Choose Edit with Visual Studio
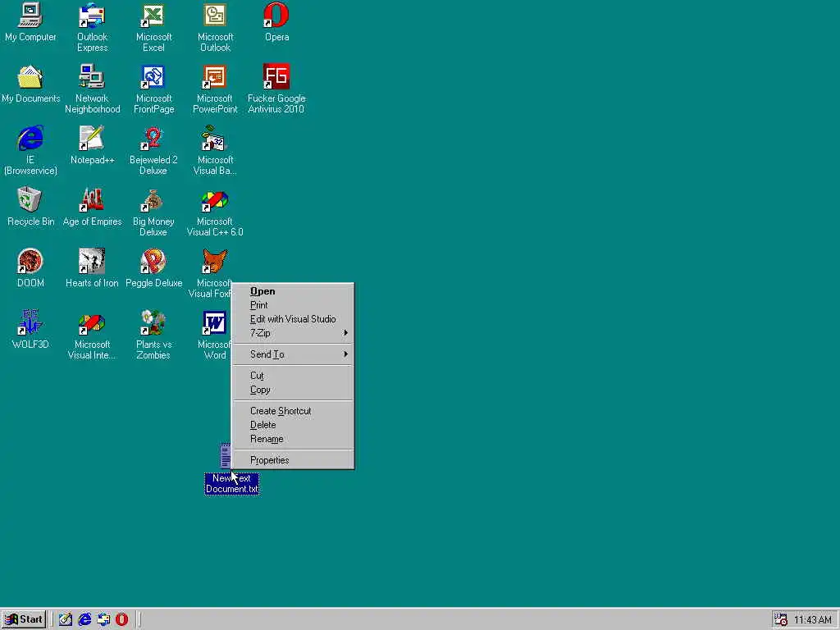 (x=293, y=319)
